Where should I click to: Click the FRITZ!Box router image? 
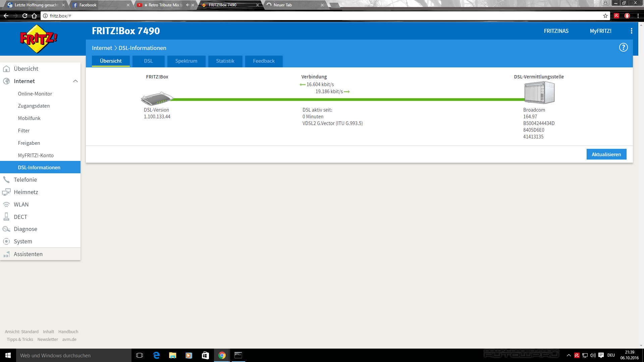157,99
